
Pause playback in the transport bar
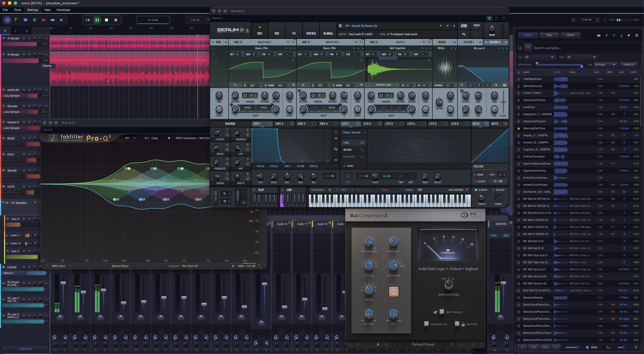(97, 20)
